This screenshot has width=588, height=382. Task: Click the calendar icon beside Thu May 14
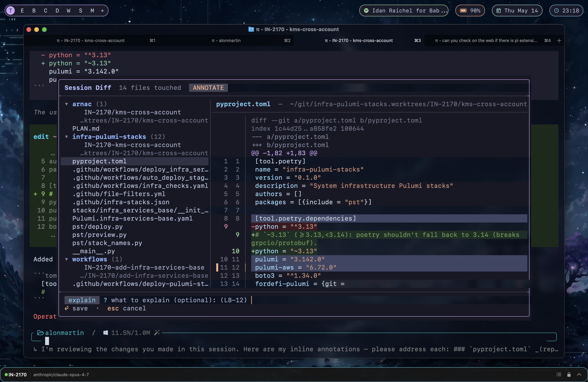(x=499, y=11)
